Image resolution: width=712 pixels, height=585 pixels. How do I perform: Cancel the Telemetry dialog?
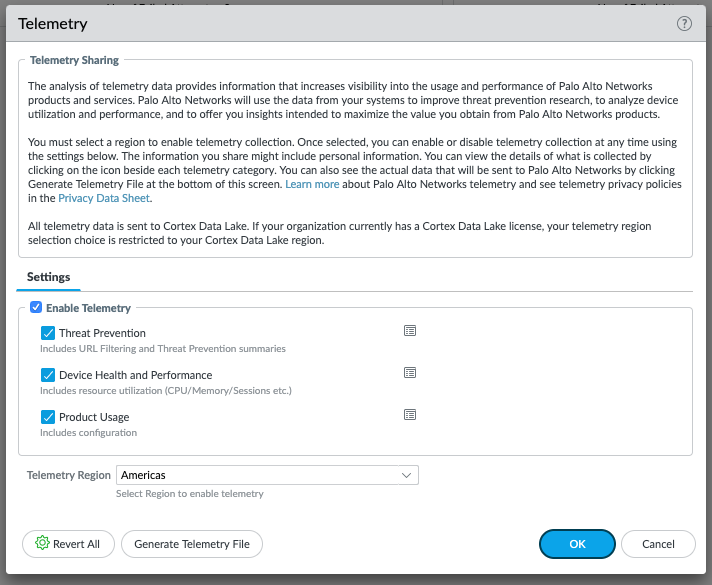coord(658,544)
